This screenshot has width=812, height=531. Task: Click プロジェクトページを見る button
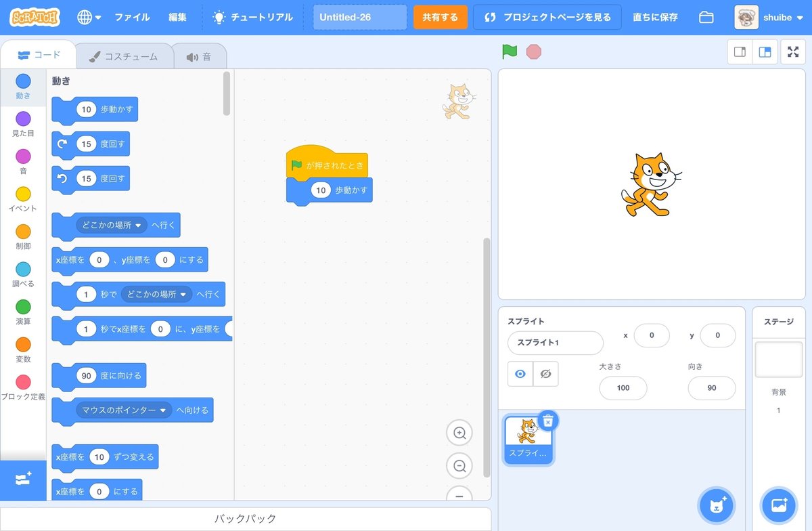[547, 17]
